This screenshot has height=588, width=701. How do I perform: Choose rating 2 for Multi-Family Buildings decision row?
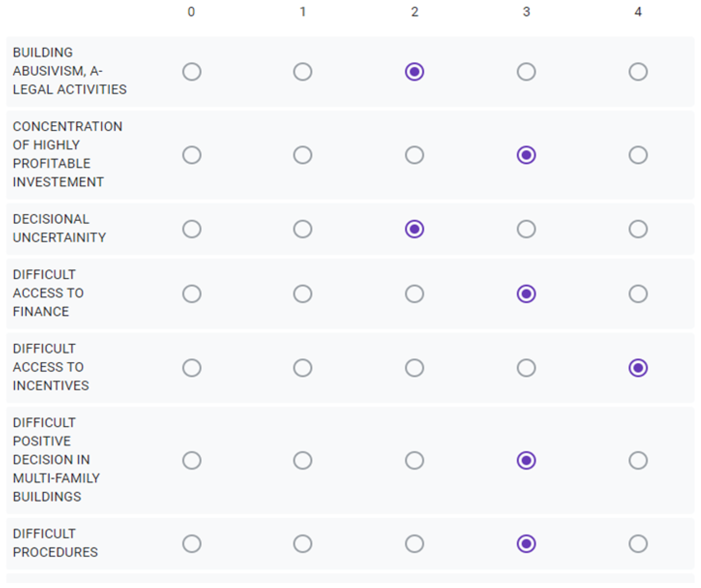point(414,461)
